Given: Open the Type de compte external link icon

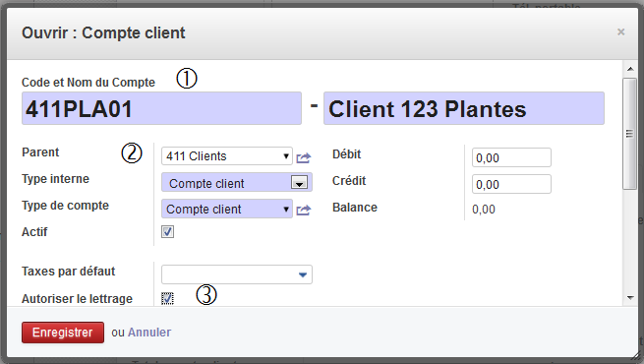Looking at the screenshot, I should click(304, 210).
